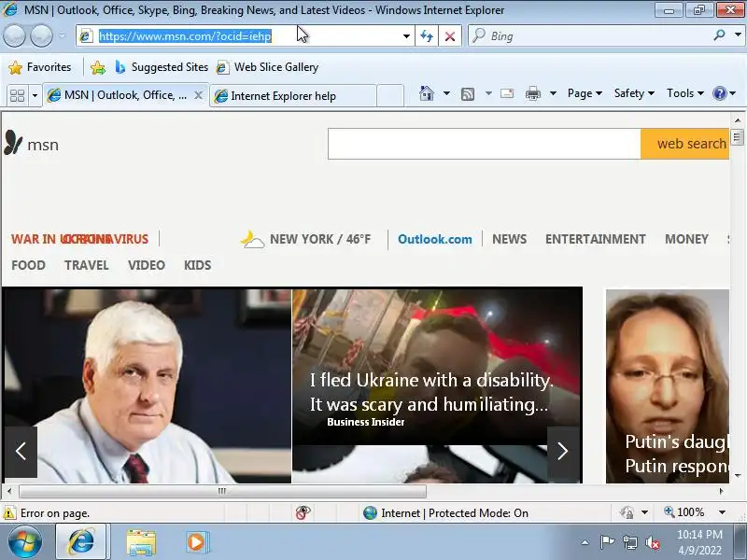
Task: Open the Favorites center button
Action: coord(40,67)
